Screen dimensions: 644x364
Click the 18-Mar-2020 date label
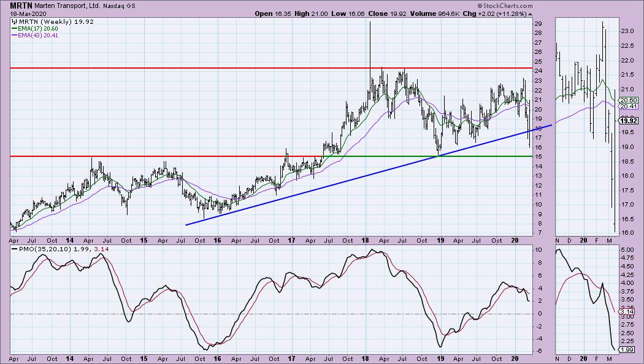pyautogui.click(x=28, y=13)
